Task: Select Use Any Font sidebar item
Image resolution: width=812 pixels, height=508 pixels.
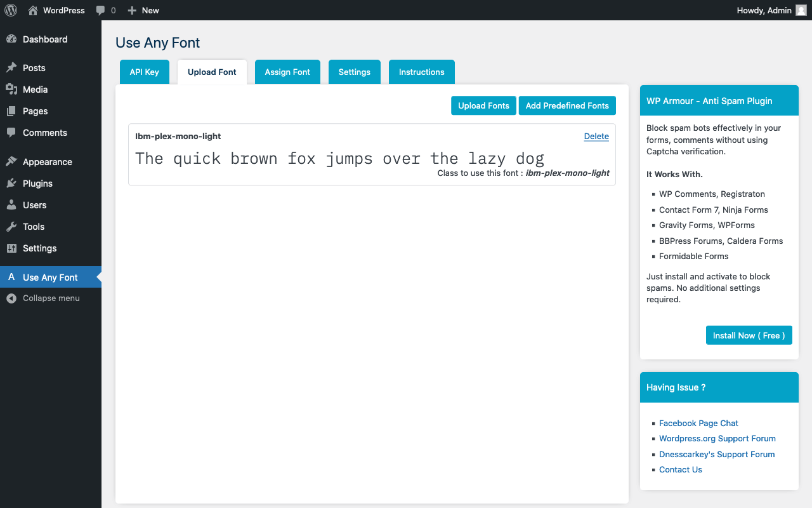Action: [x=51, y=277]
